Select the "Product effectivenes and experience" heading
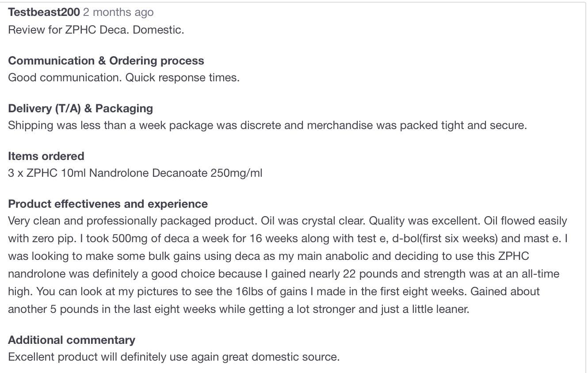588x373 pixels. [x=108, y=204]
